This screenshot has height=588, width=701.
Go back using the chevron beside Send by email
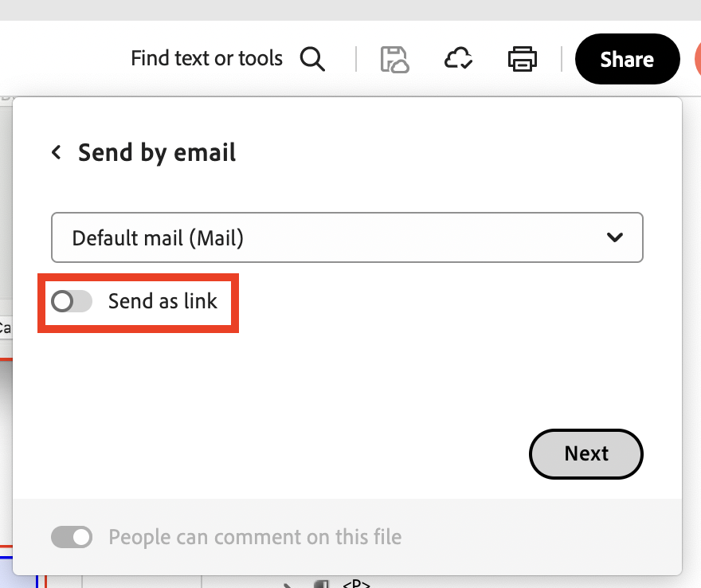click(57, 152)
